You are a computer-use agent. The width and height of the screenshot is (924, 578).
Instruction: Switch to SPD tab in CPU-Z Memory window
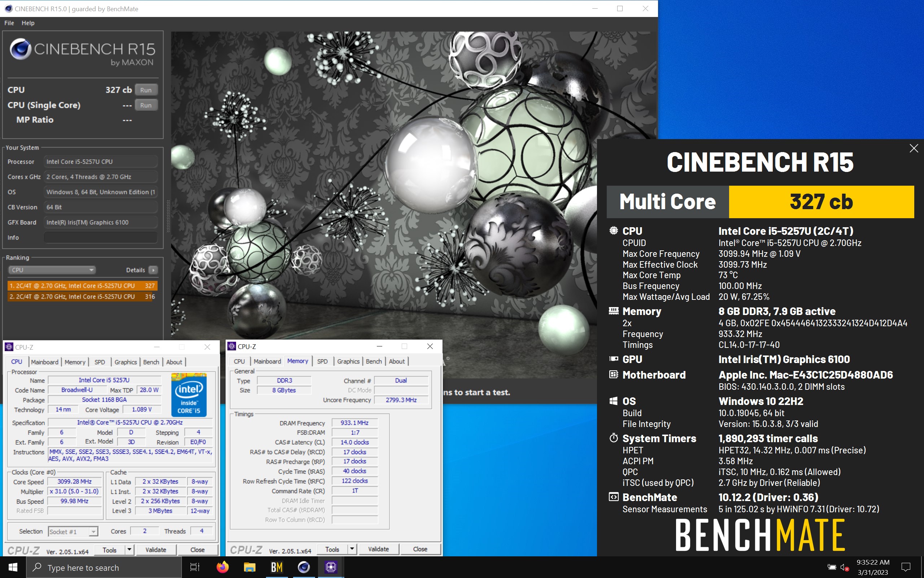[322, 361]
